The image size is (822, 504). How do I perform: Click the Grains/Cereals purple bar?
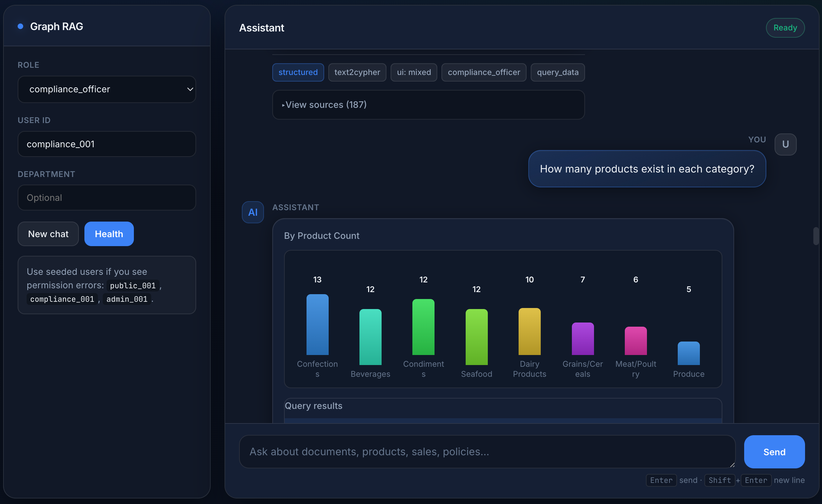[583, 339]
